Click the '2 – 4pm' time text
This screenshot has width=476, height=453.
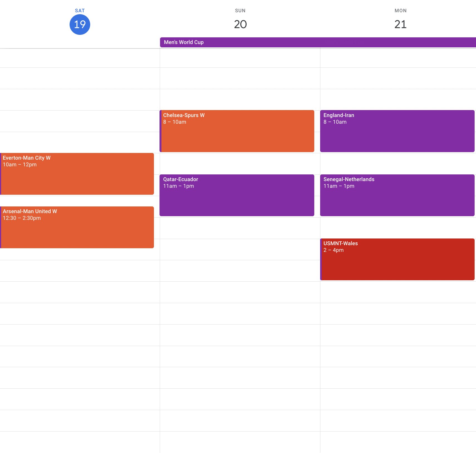333,250
